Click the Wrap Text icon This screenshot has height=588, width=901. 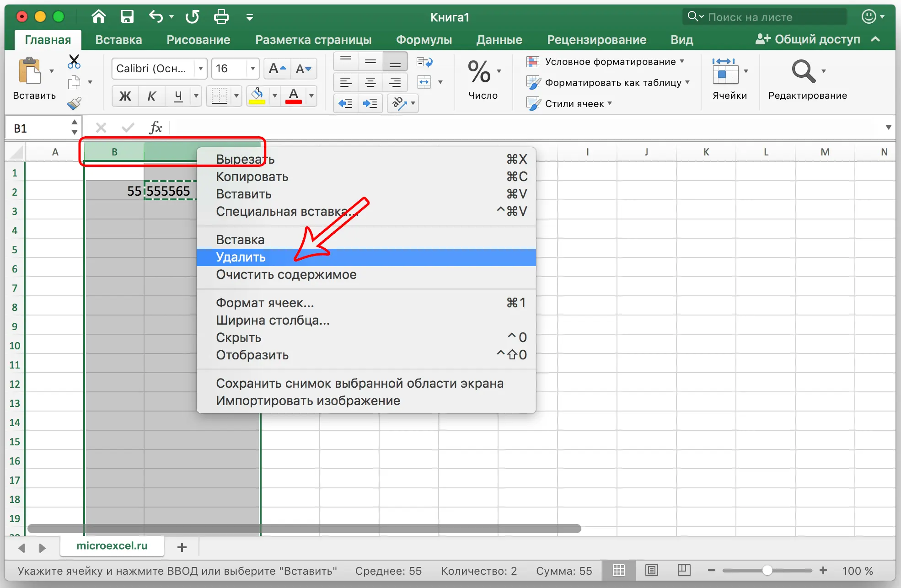click(424, 62)
